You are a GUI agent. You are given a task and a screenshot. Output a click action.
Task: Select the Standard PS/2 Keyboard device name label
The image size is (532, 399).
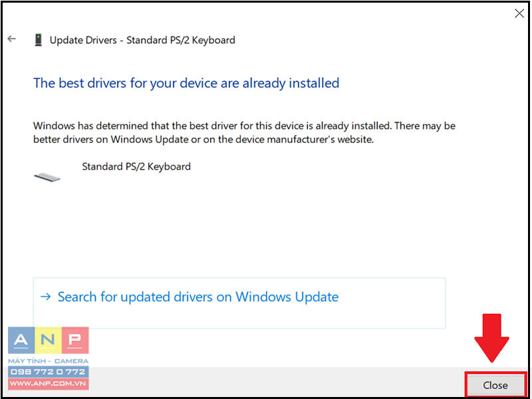point(136,167)
